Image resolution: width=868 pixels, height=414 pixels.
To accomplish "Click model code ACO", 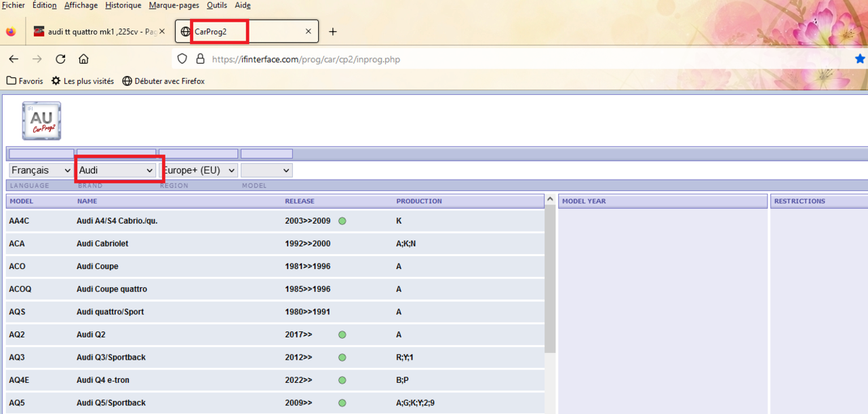I will (17, 266).
